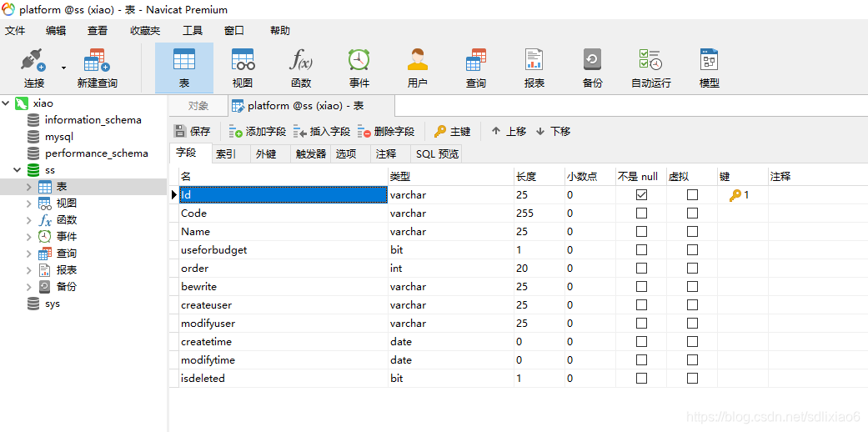868x432 pixels.
Task: Switch to the 对象 tab
Action: pos(198,106)
